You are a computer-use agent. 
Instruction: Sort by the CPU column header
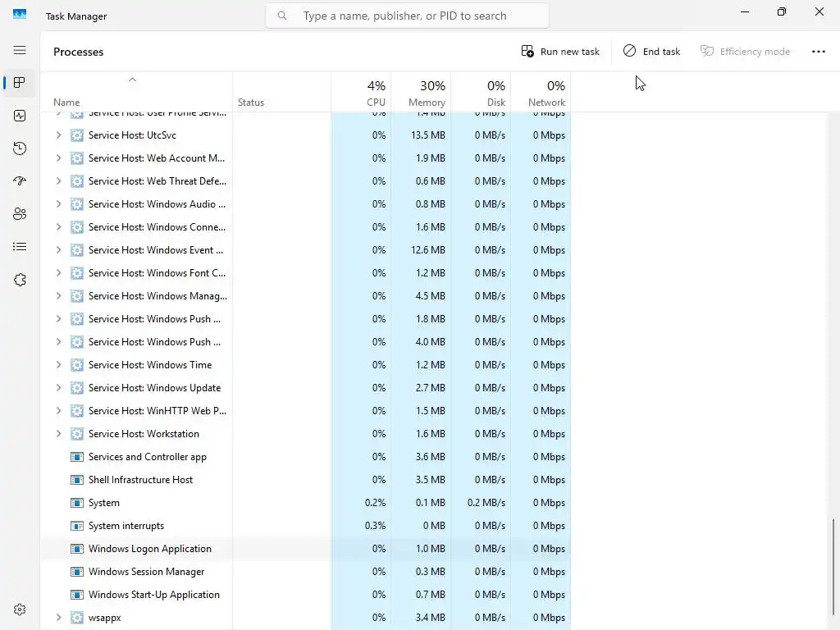(x=361, y=92)
